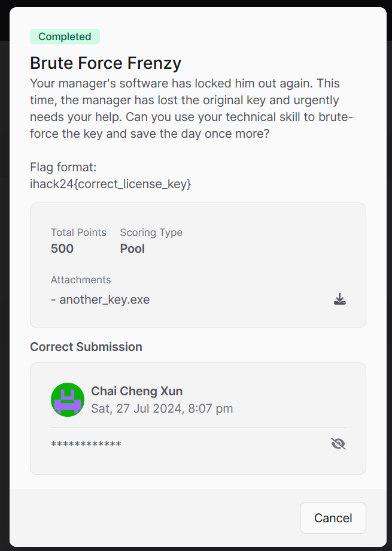Viewport: 392px width, 551px height.
Task: Click the Brute Force Frenzy title
Action: click(106, 63)
